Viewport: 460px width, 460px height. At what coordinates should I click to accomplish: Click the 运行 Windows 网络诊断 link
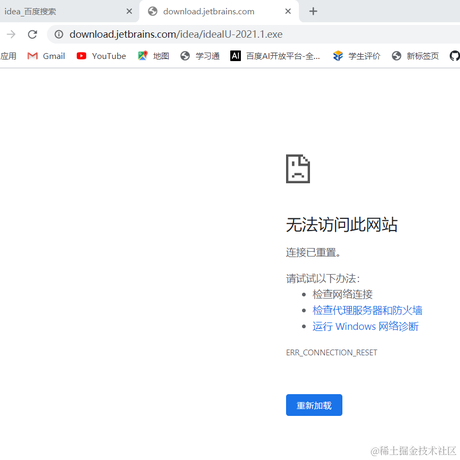pos(365,326)
